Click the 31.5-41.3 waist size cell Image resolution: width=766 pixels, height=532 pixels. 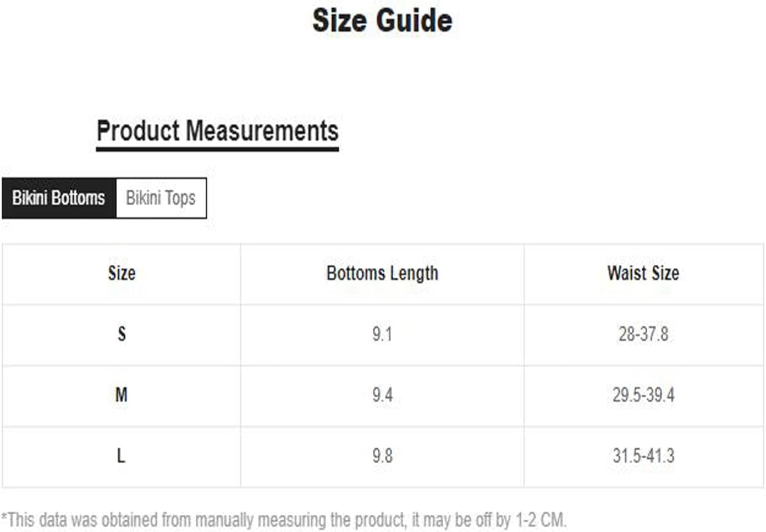coord(643,456)
